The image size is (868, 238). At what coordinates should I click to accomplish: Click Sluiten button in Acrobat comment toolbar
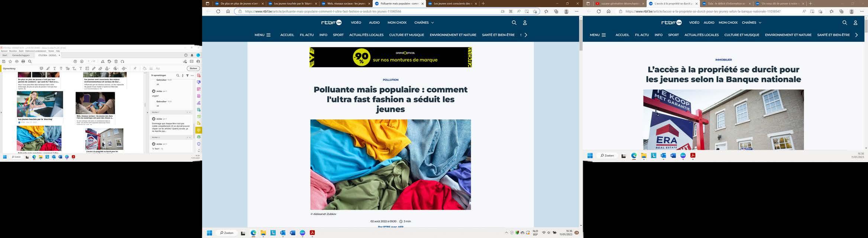point(193,68)
